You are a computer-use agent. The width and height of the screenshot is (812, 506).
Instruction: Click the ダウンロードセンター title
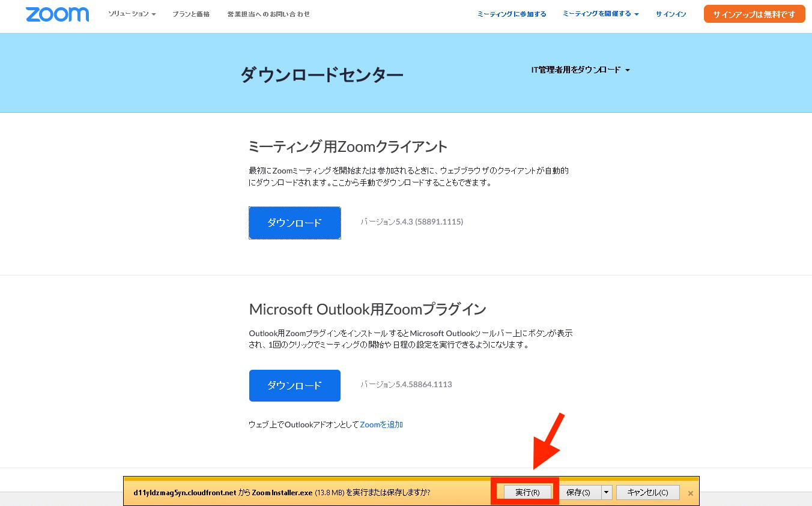[x=322, y=75]
